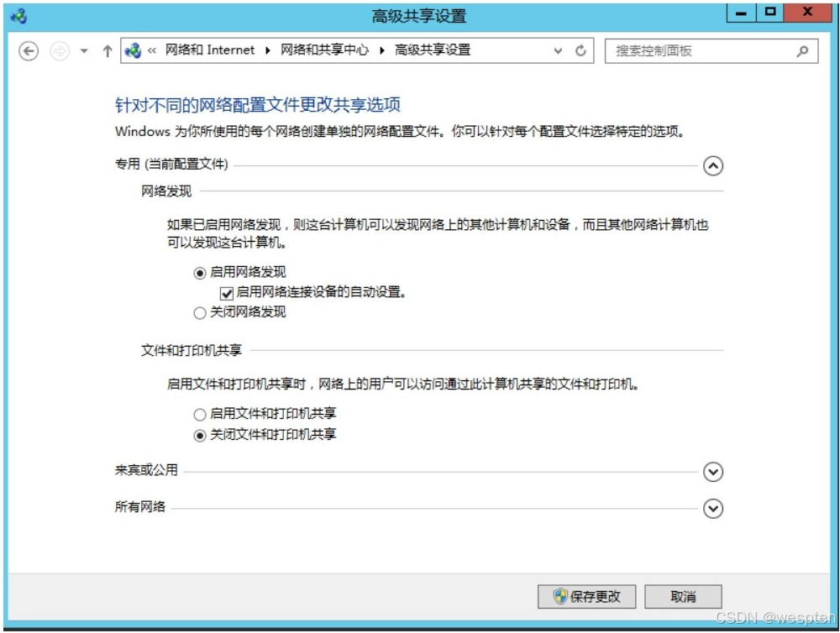The image size is (840, 633).
Task: Click the shield icon on 保存更改
Action: coord(560,596)
